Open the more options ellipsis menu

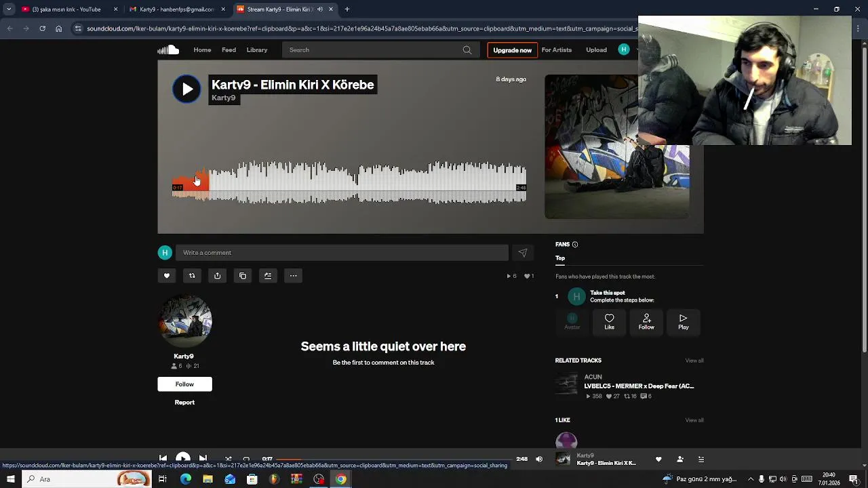[x=293, y=275]
